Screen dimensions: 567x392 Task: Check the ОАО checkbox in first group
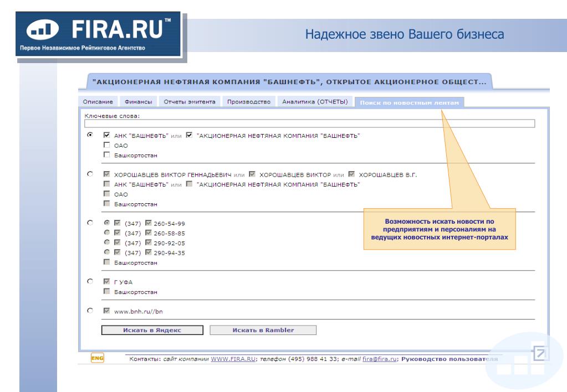(106, 145)
